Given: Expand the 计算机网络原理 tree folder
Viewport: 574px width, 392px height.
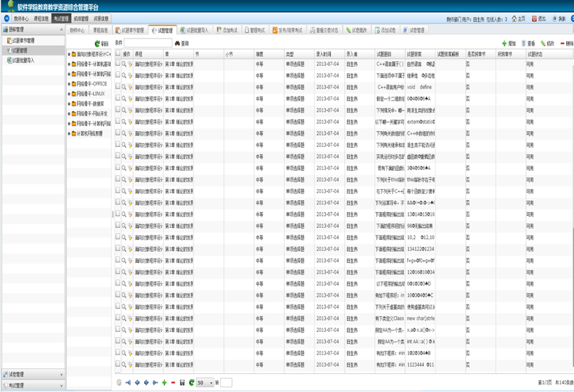Looking at the screenshot, I should click(69, 134).
